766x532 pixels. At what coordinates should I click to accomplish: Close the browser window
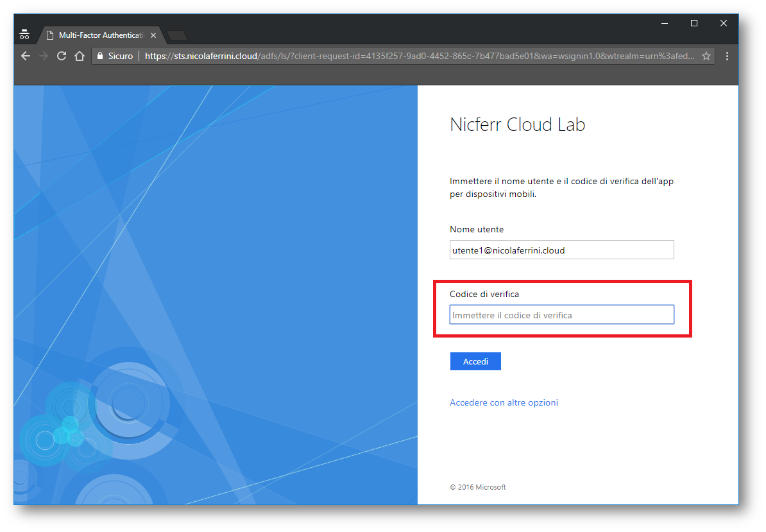click(723, 23)
